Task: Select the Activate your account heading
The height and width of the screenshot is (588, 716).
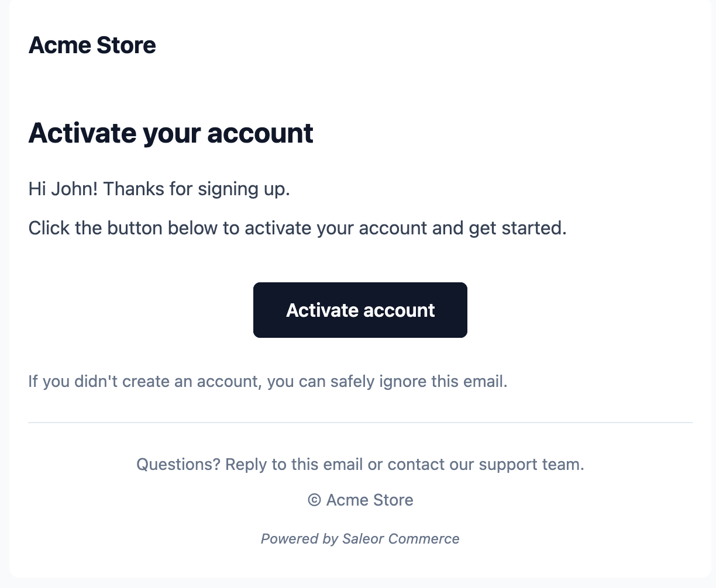Action: click(x=171, y=133)
